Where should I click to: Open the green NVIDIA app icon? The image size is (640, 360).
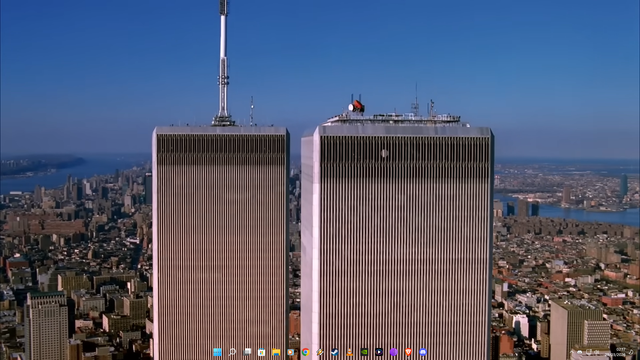(x=364, y=352)
